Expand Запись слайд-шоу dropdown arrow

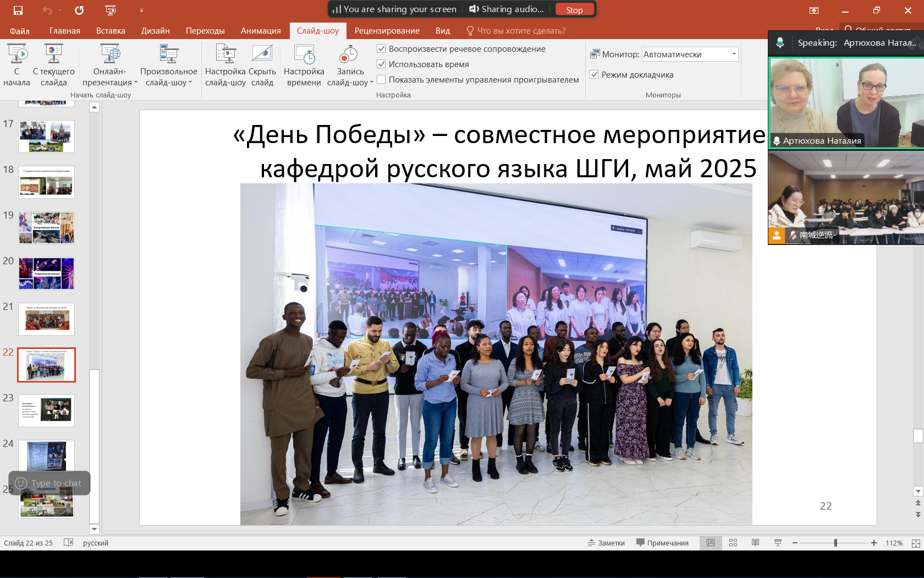372,83
